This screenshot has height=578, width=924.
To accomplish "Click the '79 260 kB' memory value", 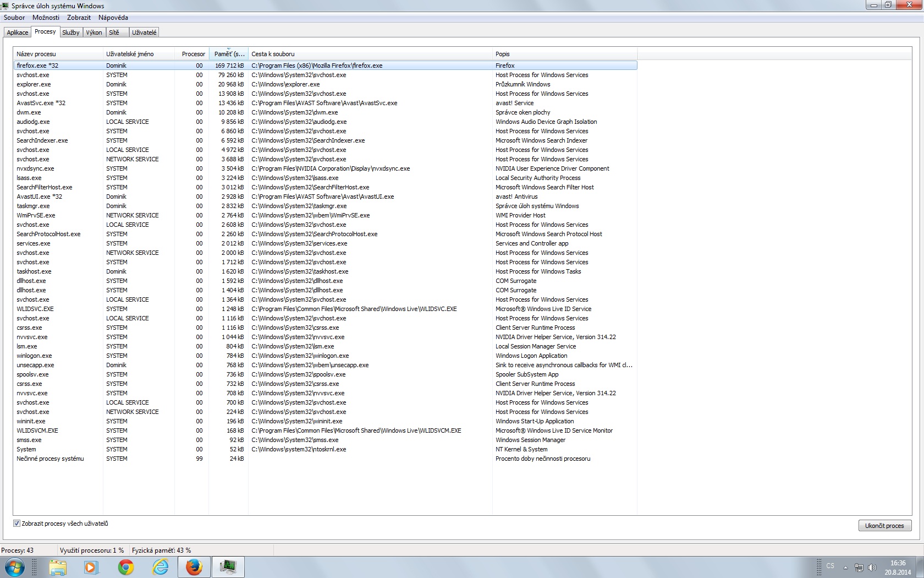I will pyautogui.click(x=231, y=75).
